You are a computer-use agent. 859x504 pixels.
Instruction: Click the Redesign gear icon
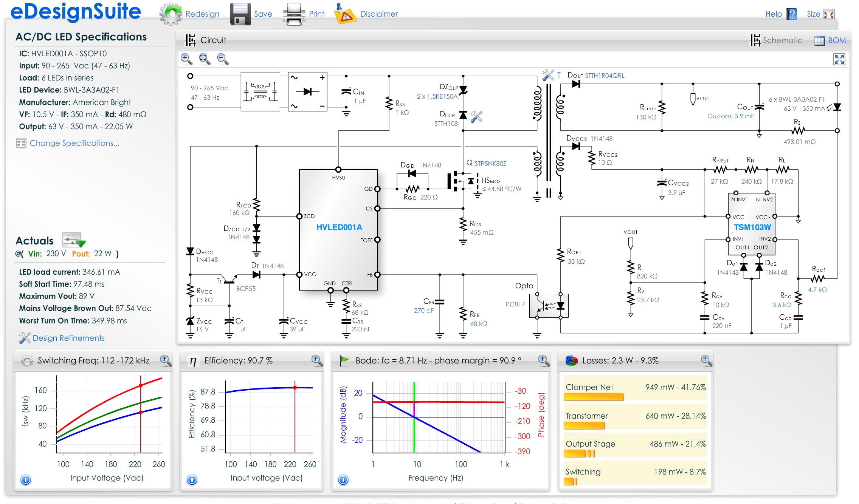point(171,14)
